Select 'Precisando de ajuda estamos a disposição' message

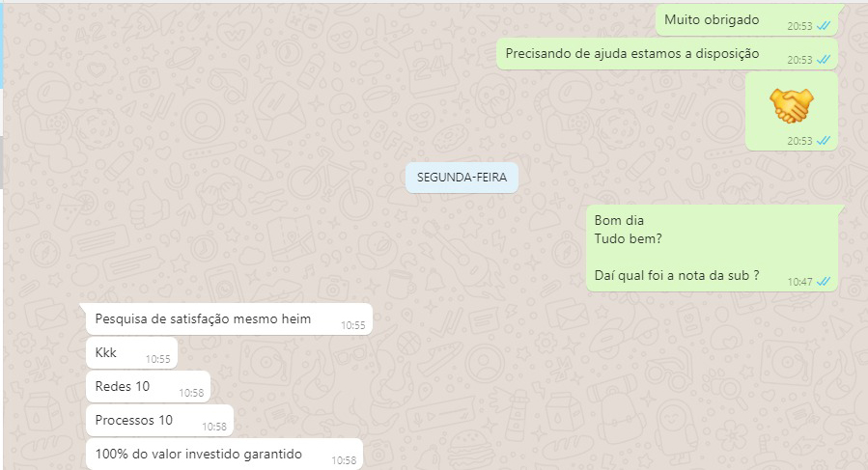pyautogui.click(x=667, y=54)
